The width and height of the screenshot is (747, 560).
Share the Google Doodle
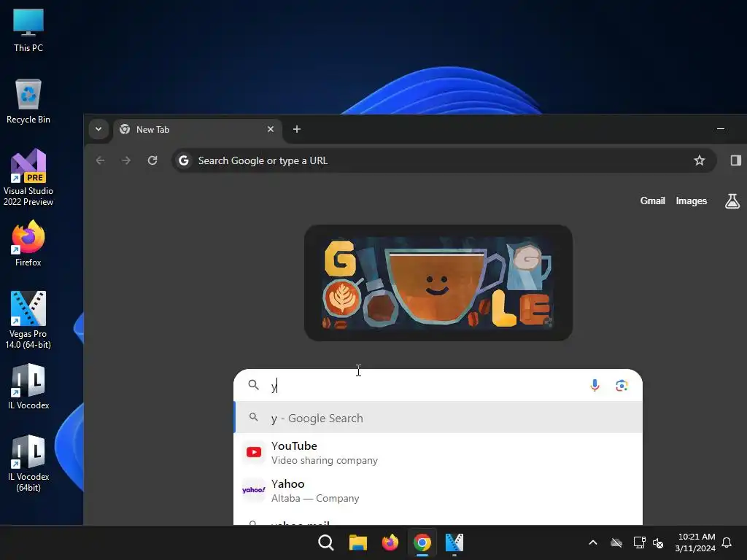549,322
